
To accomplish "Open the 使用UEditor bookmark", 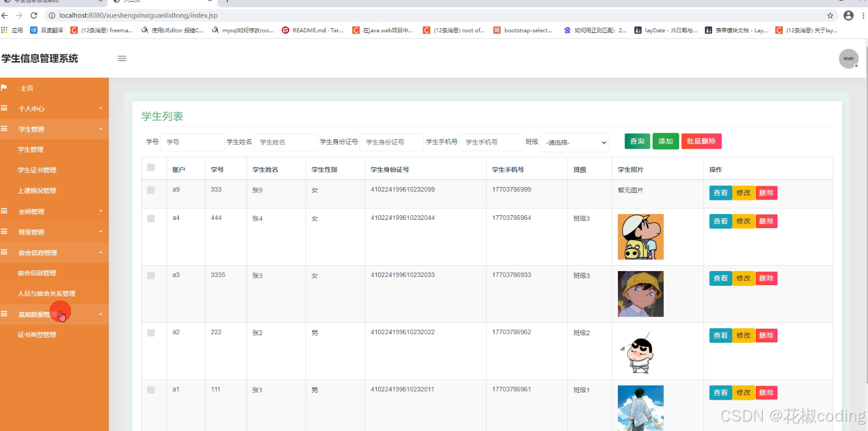I will pos(172,30).
